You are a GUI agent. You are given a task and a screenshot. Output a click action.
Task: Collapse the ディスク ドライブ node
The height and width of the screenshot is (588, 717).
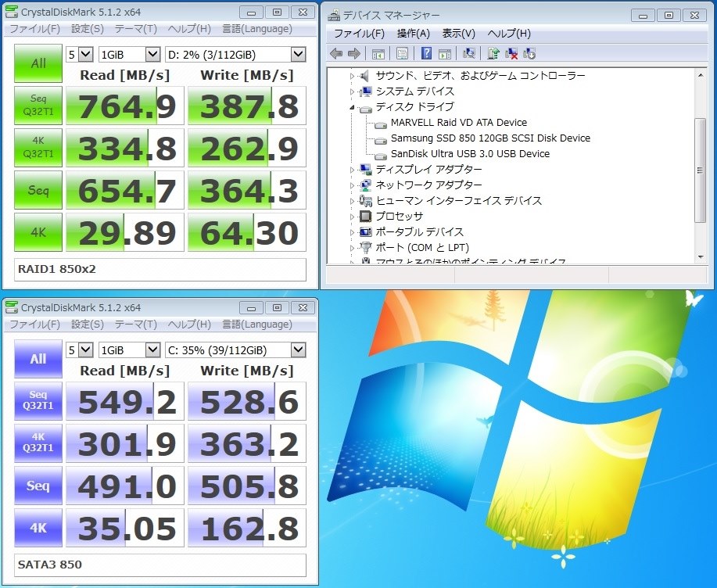(x=352, y=107)
